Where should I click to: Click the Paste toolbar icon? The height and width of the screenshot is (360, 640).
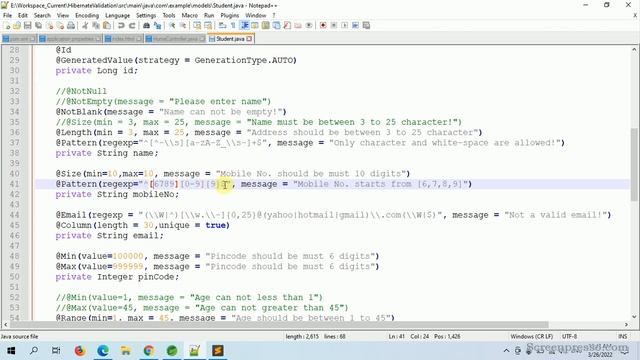[107, 25]
